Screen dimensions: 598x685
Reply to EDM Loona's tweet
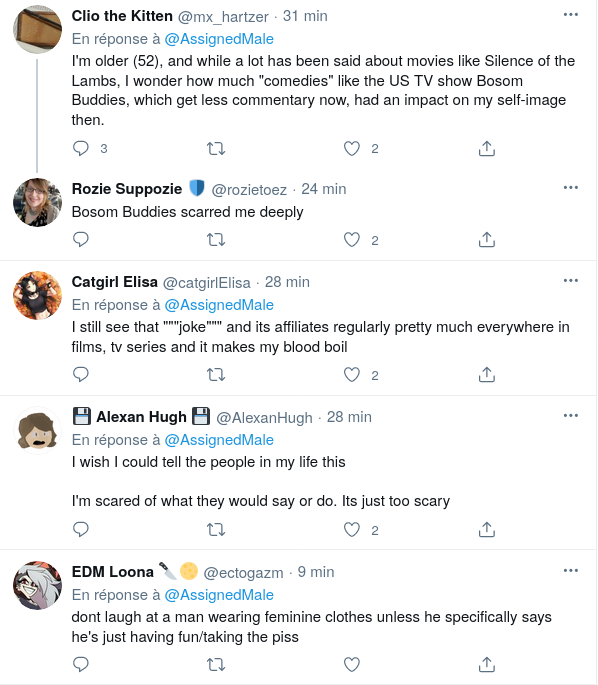81,664
